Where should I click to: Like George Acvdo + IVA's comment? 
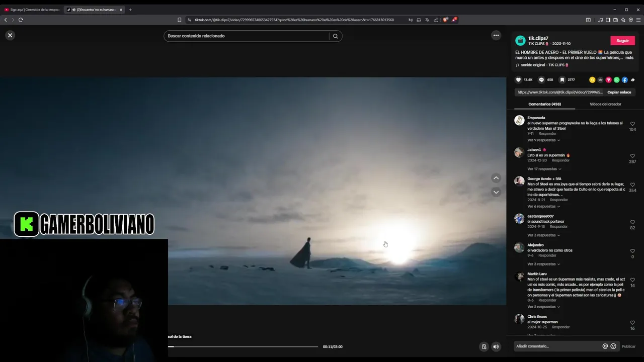pyautogui.click(x=632, y=185)
